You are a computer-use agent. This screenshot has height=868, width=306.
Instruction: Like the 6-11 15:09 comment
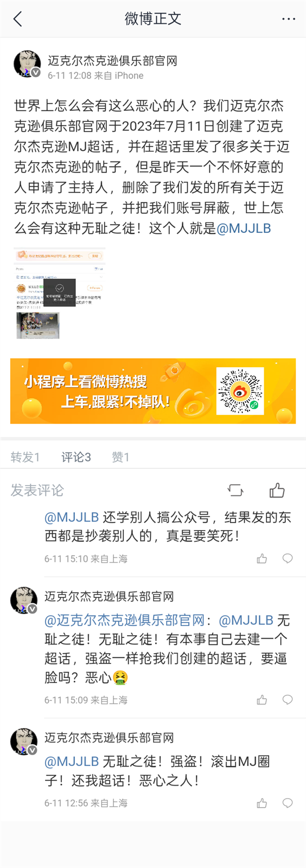262,700
